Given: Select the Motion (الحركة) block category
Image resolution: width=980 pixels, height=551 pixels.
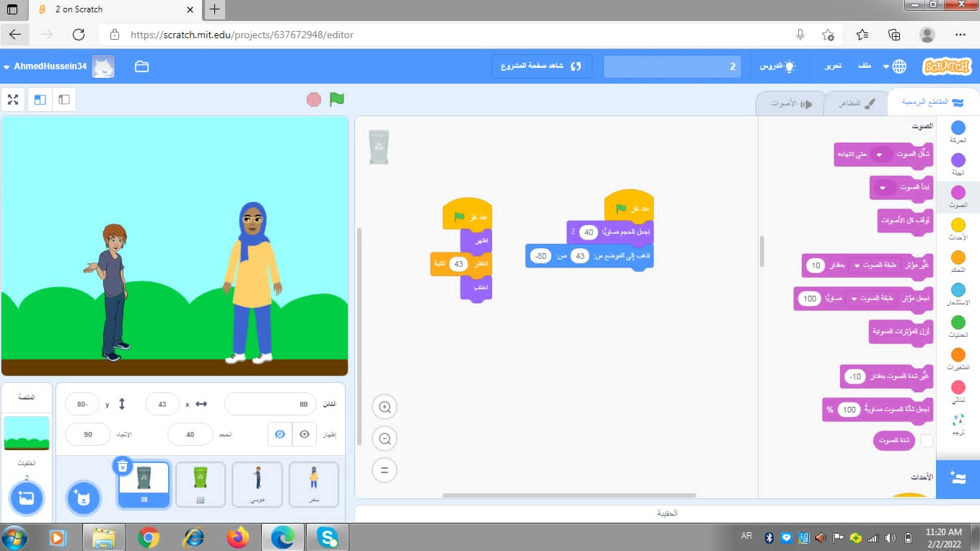Looking at the screenshot, I should (958, 132).
